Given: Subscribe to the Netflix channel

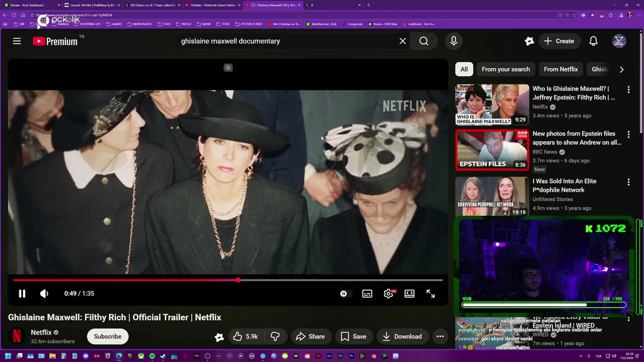Looking at the screenshot, I should [x=108, y=336].
